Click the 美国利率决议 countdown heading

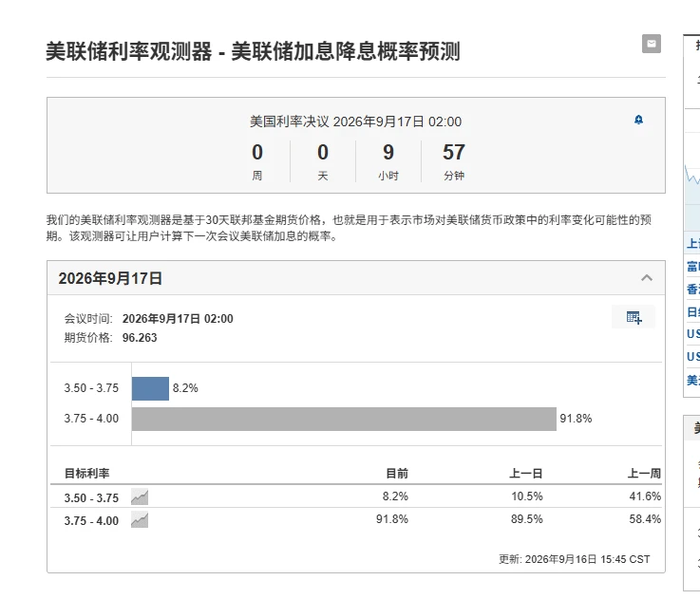click(355, 122)
